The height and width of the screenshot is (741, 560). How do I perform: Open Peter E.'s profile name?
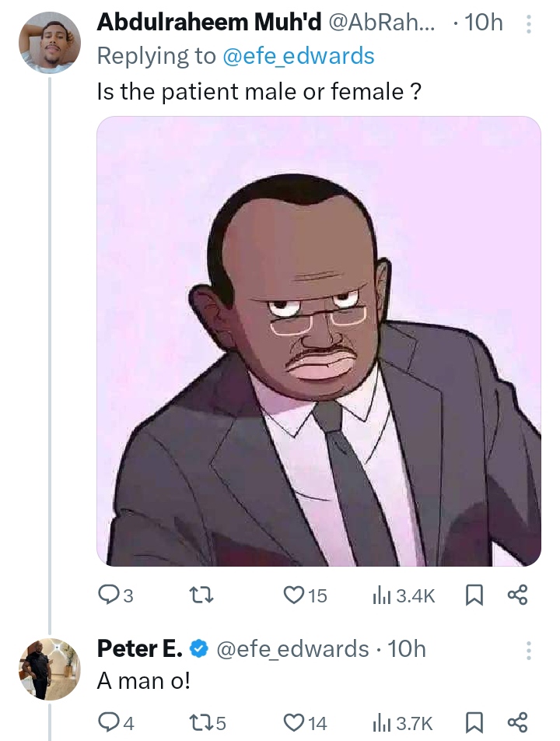(x=140, y=648)
